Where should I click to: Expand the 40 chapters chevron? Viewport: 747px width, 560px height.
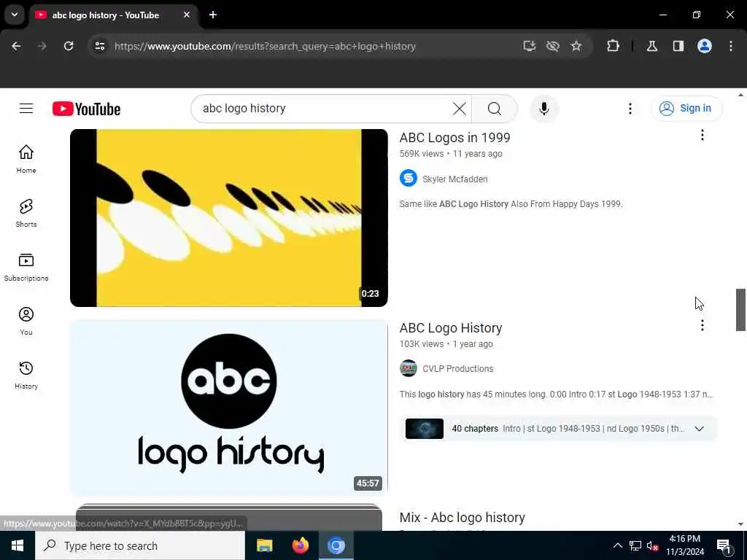tap(699, 429)
